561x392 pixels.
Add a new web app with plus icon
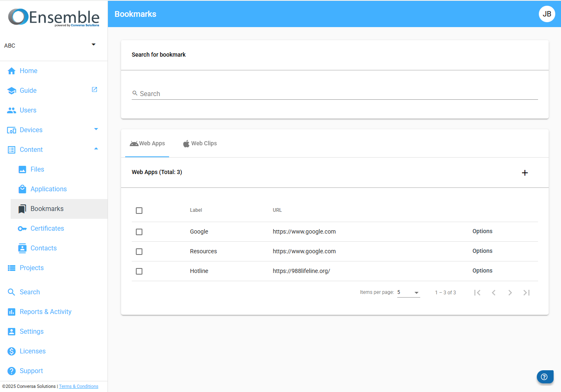525,173
